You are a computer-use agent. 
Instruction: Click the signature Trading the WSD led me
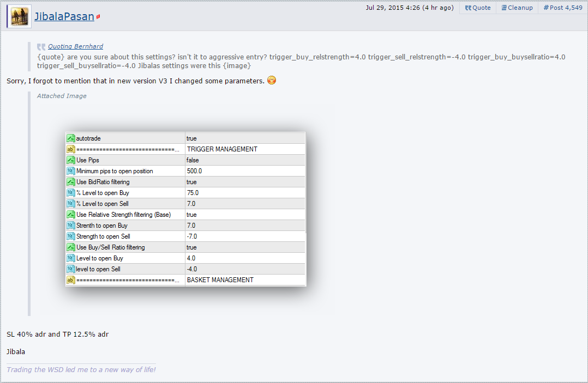81,369
